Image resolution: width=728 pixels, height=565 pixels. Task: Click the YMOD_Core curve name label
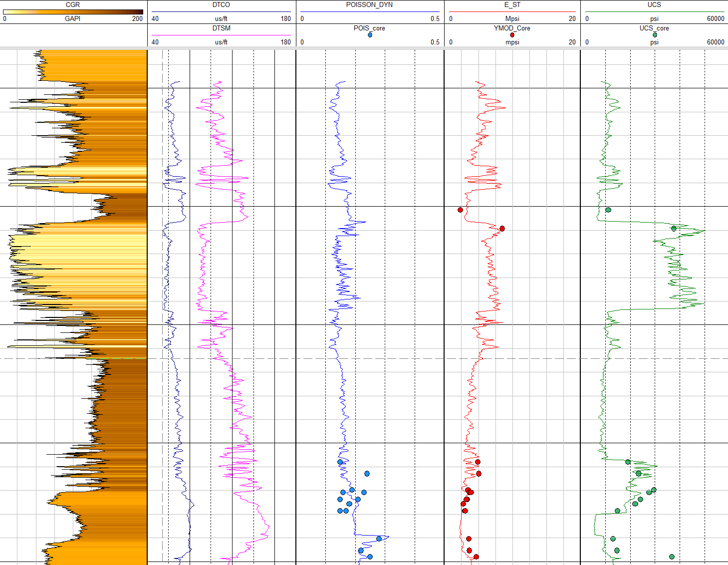512,28
